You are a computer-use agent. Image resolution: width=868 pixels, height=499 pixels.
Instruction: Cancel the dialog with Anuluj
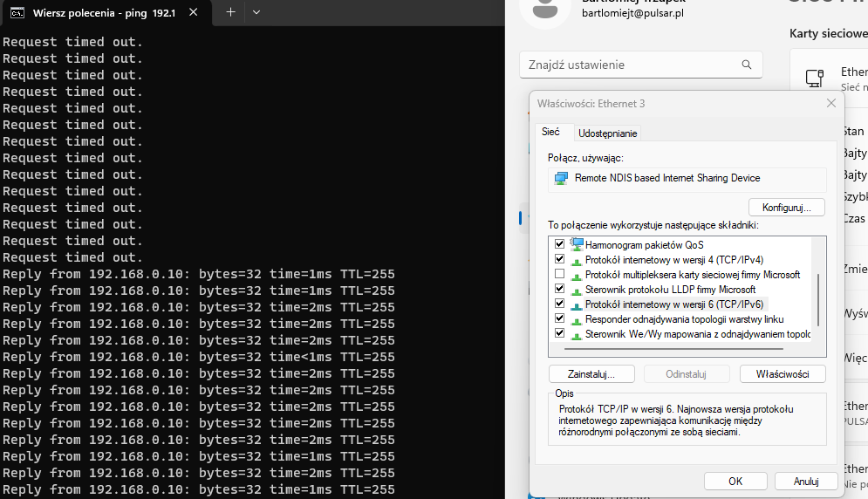click(805, 481)
